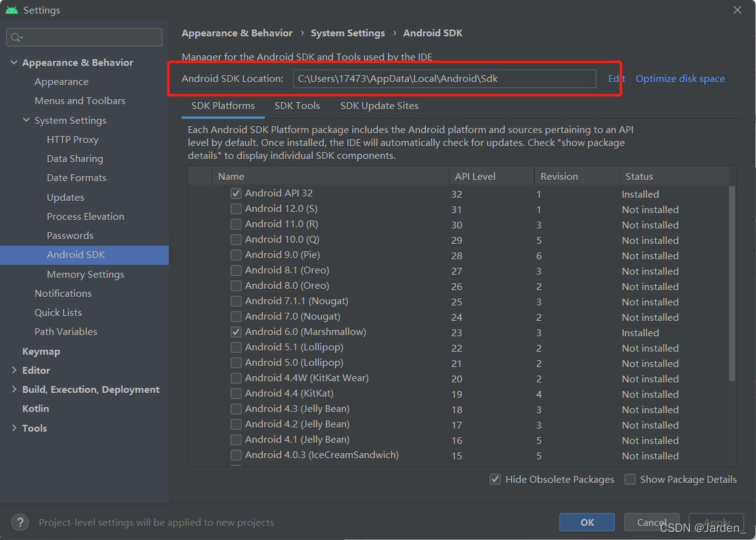Image resolution: width=756 pixels, height=540 pixels.
Task: Expand the Tools tree node
Action: pos(14,428)
